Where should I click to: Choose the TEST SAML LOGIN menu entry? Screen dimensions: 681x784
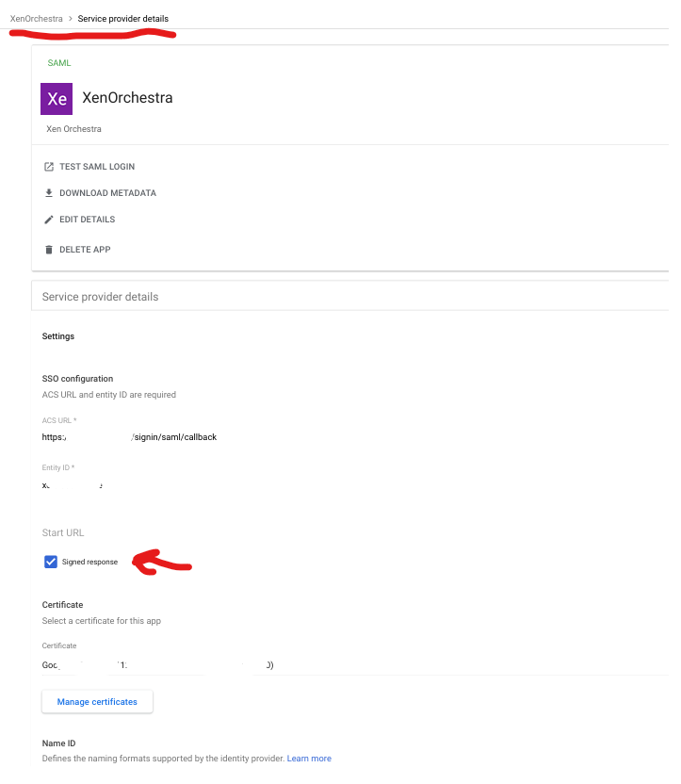tap(97, 167)
